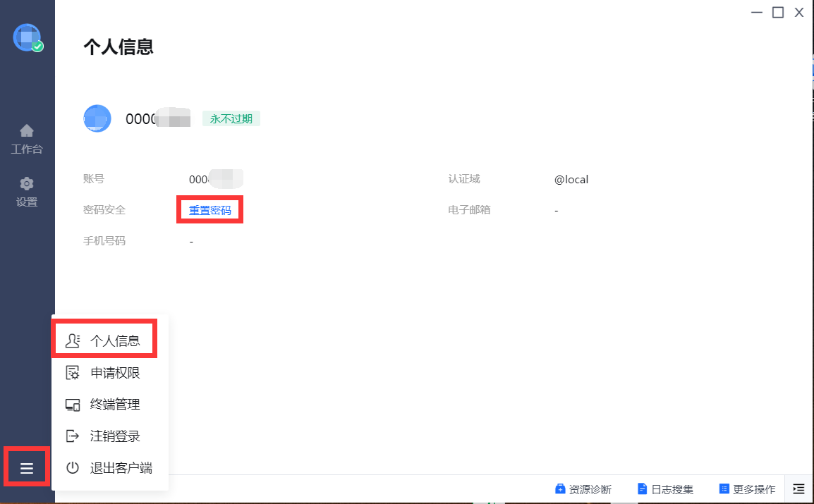
Task: Maximize the client window
Action: tap(777, 12)
